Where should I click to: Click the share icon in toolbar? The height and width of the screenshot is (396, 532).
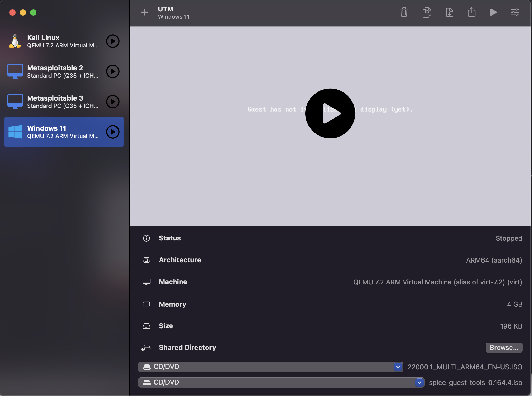point(472,12)
